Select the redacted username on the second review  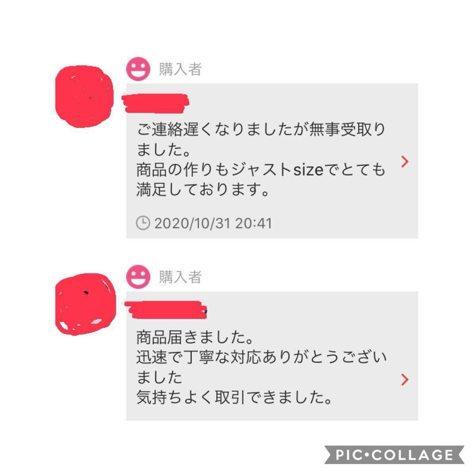click(166, 309)
